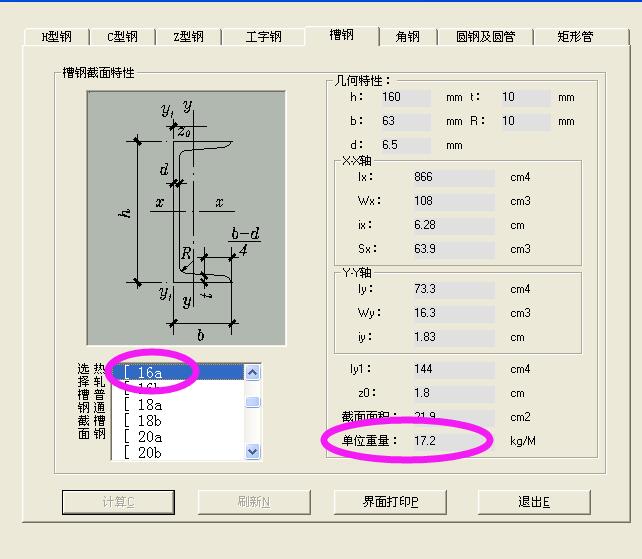
Task: Open the 角钢 tab
Action: [x=408, y=37]
